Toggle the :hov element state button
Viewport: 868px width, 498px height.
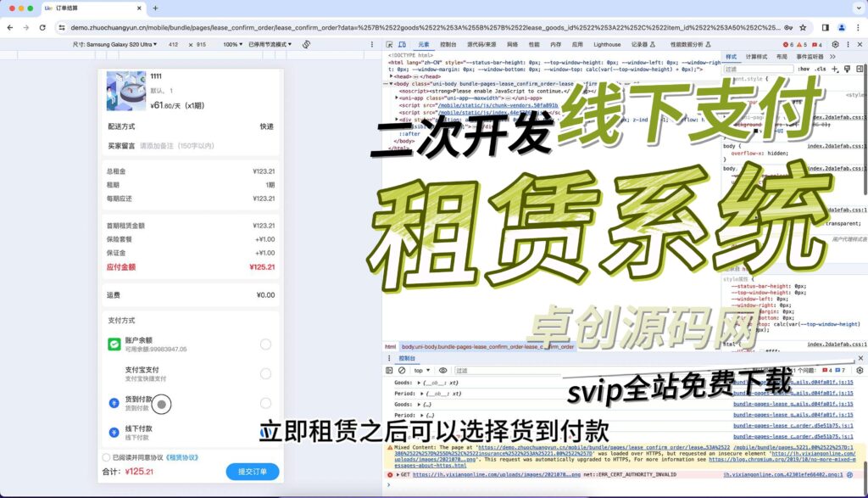(x=804, y=69)
